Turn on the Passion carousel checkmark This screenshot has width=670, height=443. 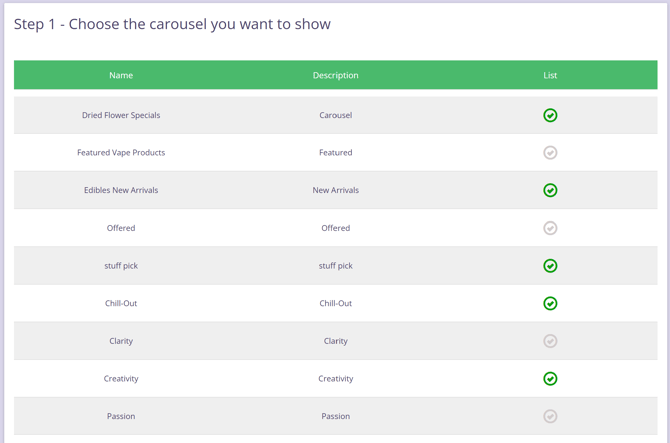550,416
